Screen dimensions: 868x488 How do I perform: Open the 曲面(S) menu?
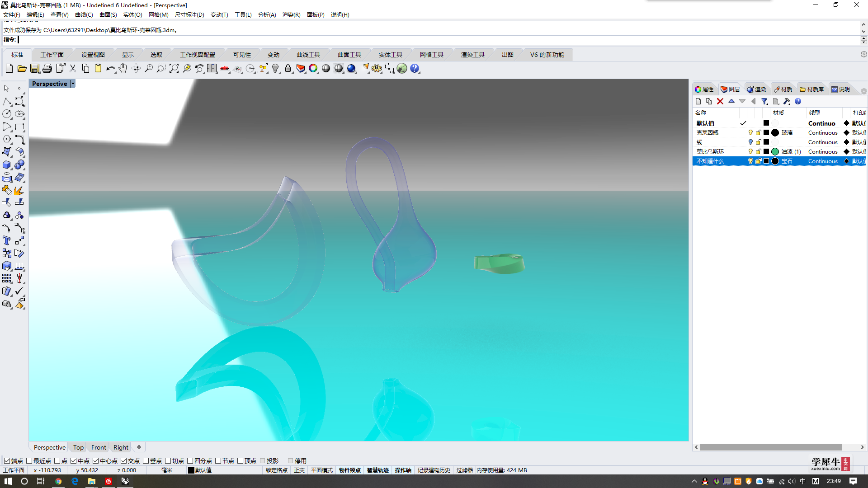pyautogui.click(x=108, y=15)
